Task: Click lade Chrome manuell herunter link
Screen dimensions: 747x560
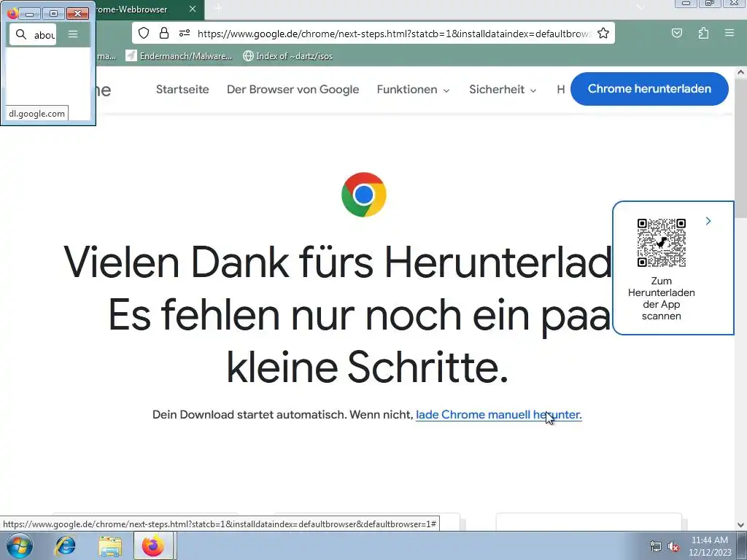Action: coord(499,415)
